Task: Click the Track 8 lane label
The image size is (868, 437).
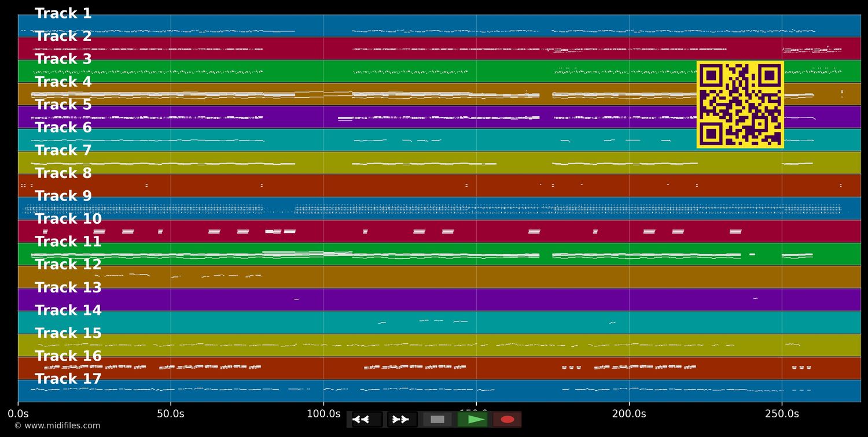Action: [63, 173]
